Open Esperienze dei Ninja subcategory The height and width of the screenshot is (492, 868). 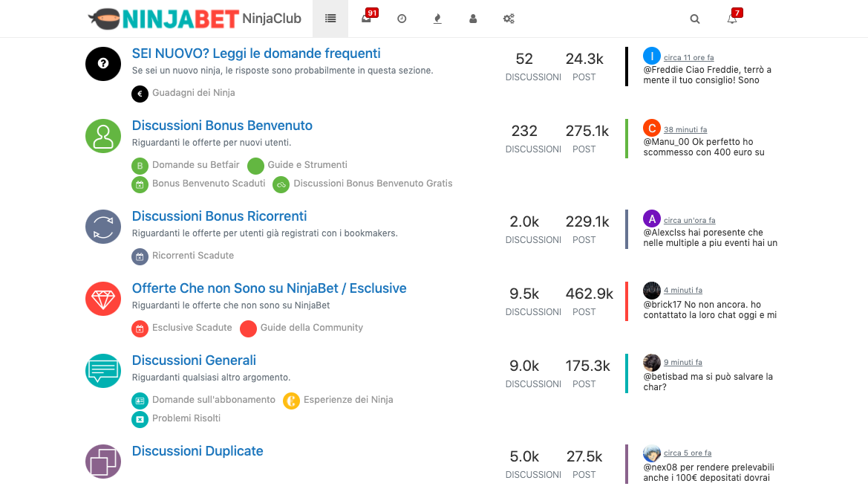point(347,400)
